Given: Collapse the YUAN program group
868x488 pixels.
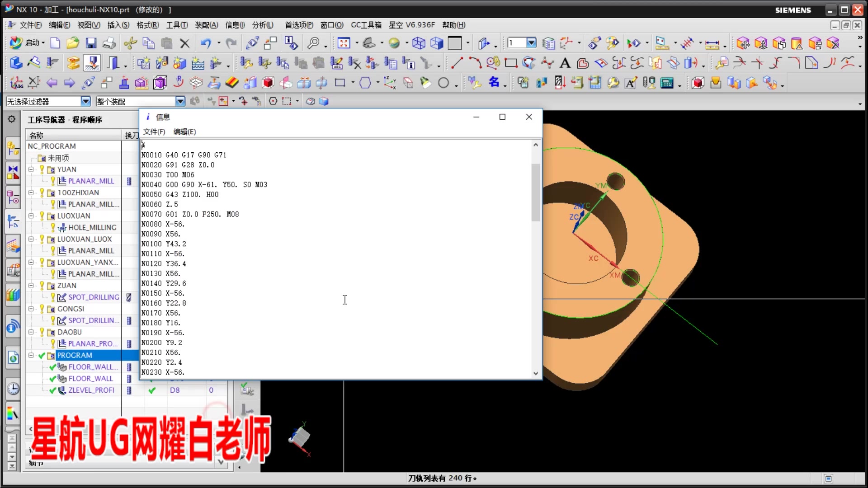Looking at the screenshot, I should (31, 169).
